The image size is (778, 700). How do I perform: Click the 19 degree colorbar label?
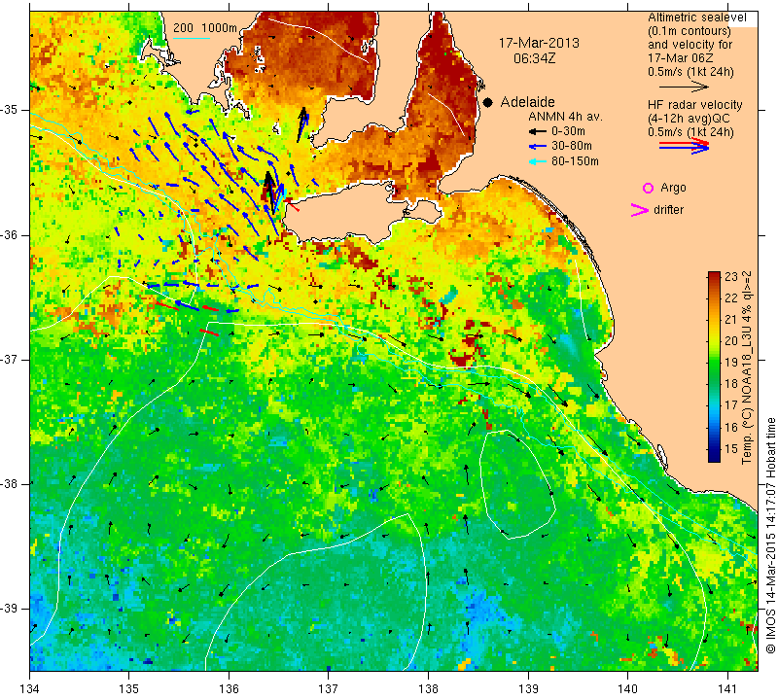coord(731,363)
